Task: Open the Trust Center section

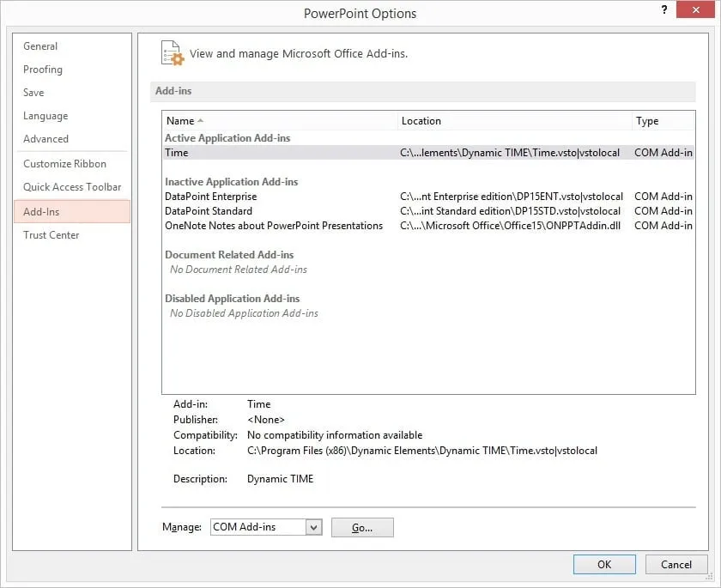Action: click(x=51, y=234)
